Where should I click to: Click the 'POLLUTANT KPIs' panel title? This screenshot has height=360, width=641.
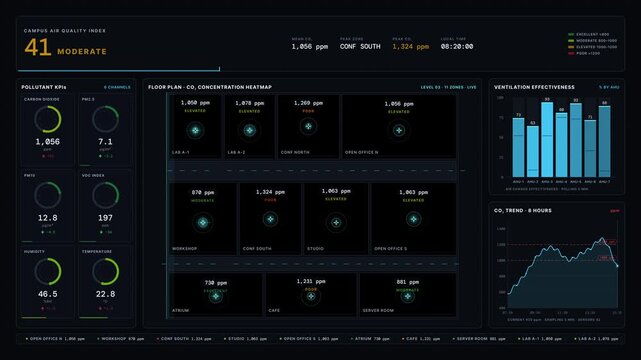[44, 87]
